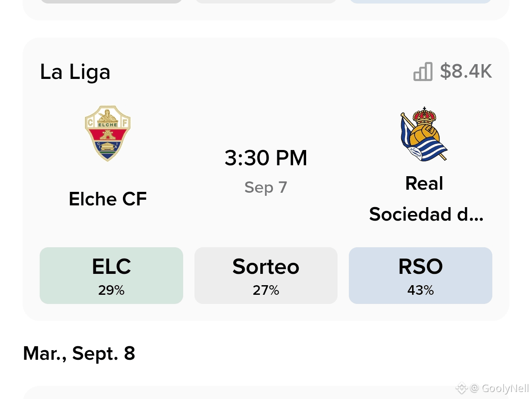Click the 3:30 PM match time
532x399 pixels.
tap(266, 158)
